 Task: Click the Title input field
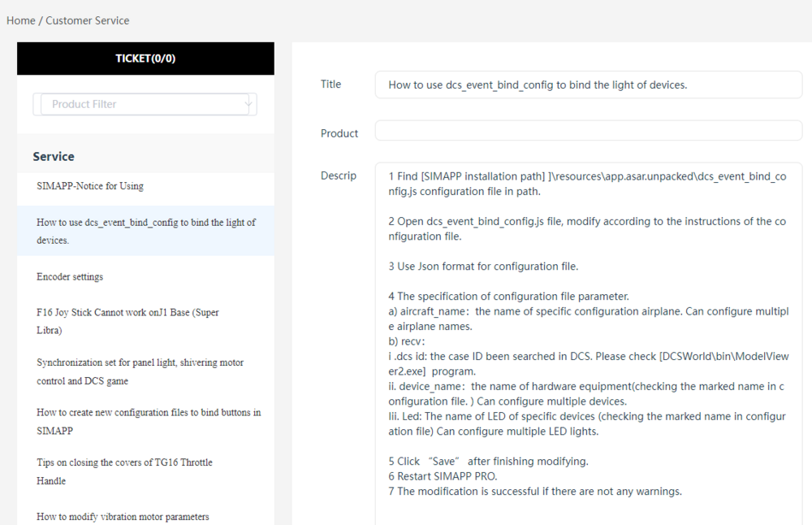[588, 85]
